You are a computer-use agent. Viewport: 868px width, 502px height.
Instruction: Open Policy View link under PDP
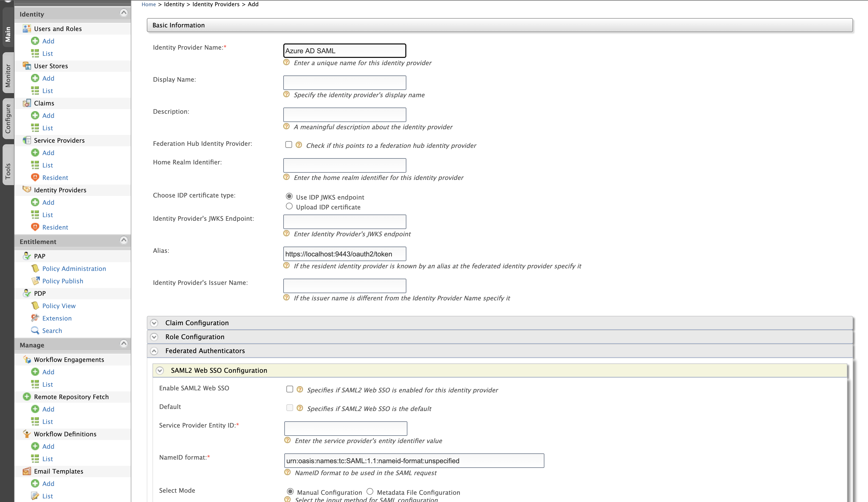(x=59, y=306)
